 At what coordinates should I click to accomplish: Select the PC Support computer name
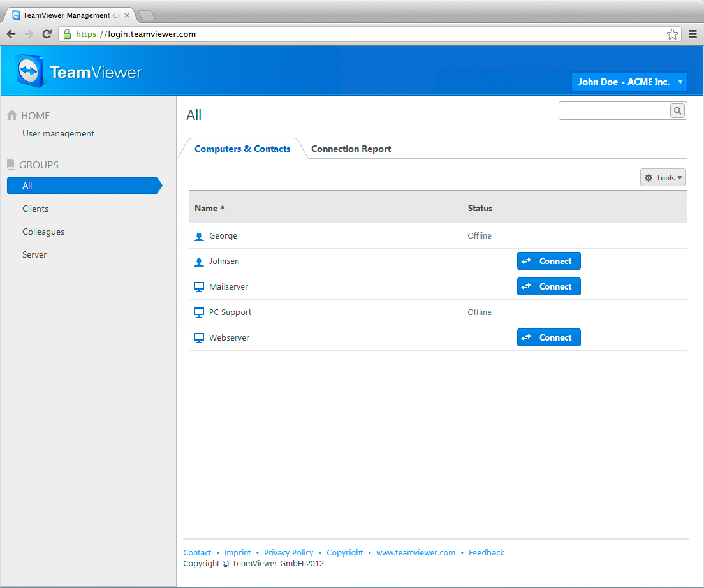click(230, 312)
